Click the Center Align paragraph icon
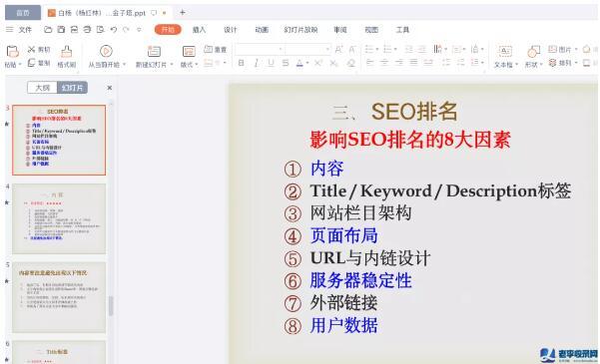Screen dimensions: 600x364 click(x=384, y=62)
